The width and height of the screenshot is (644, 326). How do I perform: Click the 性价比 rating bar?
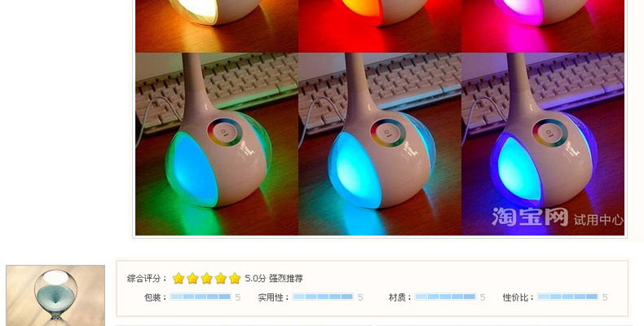pyautogui.click(x=567, y=297)
